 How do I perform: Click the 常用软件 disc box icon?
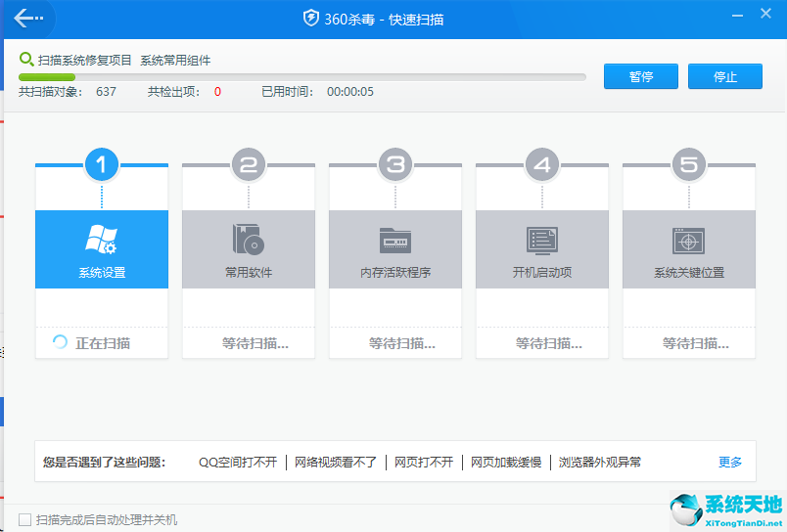point(249,240)
